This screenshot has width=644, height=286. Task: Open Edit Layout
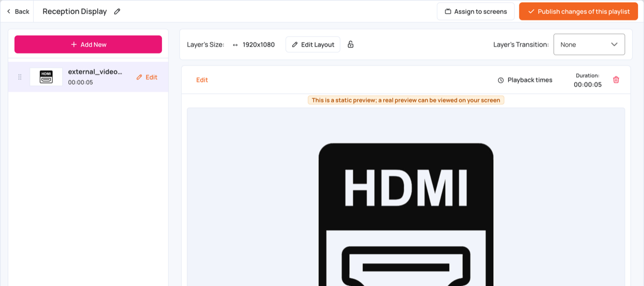click(313, 45)
